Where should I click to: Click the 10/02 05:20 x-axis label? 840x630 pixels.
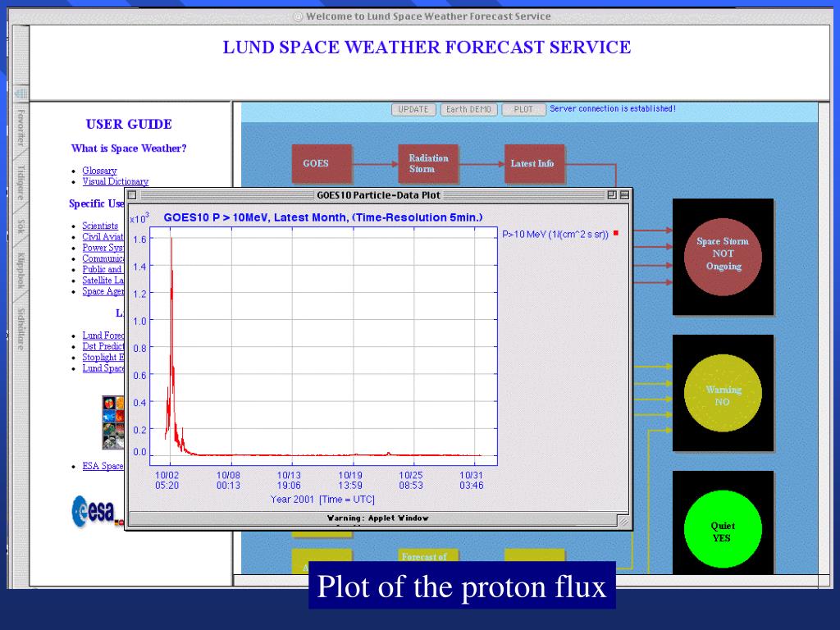coord(167,480)
